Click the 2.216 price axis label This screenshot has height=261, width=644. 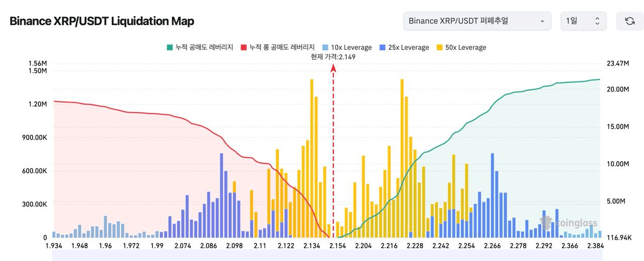point(389,246)
